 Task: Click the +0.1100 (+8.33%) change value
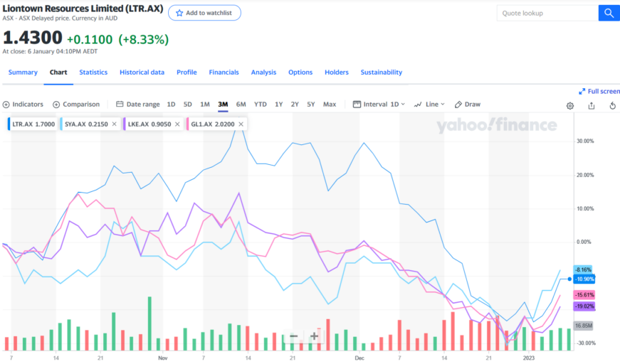118,40
